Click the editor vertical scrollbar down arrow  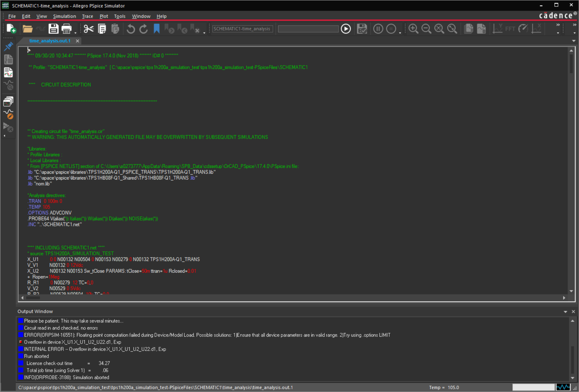pos(571,291)
